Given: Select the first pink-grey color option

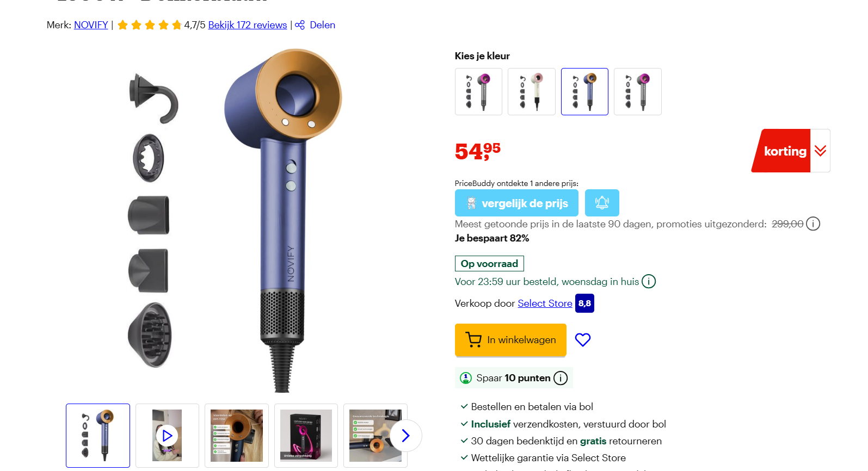Looking at the screenshot, I should [x=478, y=91].
